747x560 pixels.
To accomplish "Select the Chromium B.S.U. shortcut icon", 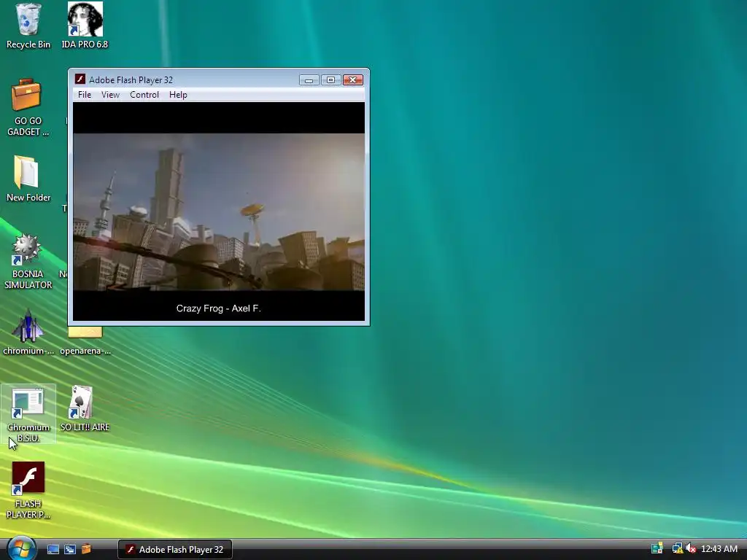I will [x=28, y=414].
